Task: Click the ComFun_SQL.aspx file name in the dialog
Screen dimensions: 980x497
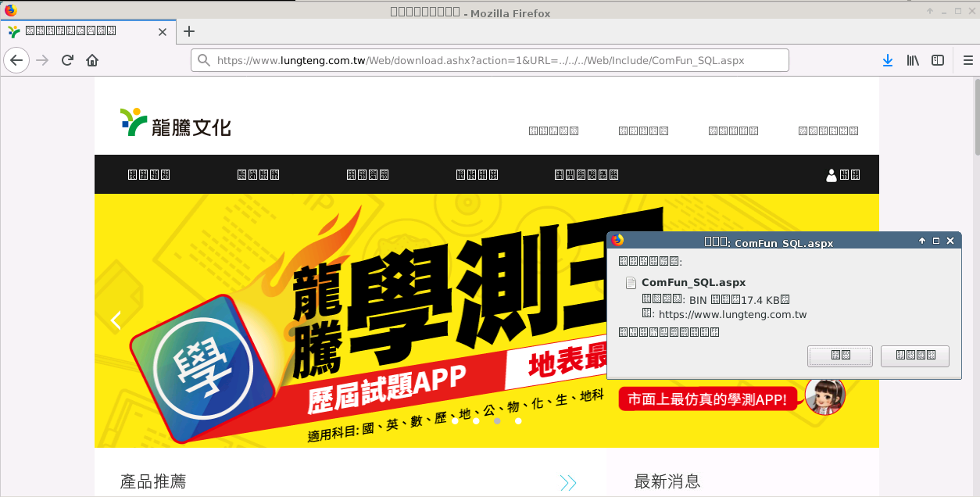Action: [x=694, y=283]
